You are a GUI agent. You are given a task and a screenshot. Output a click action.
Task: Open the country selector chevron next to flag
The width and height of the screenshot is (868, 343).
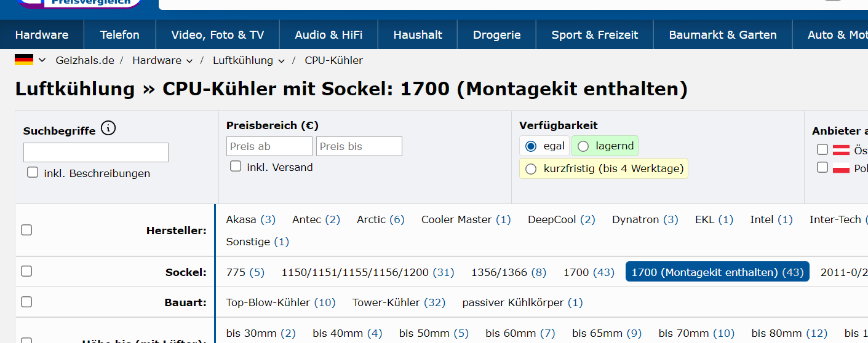(42, 60)
